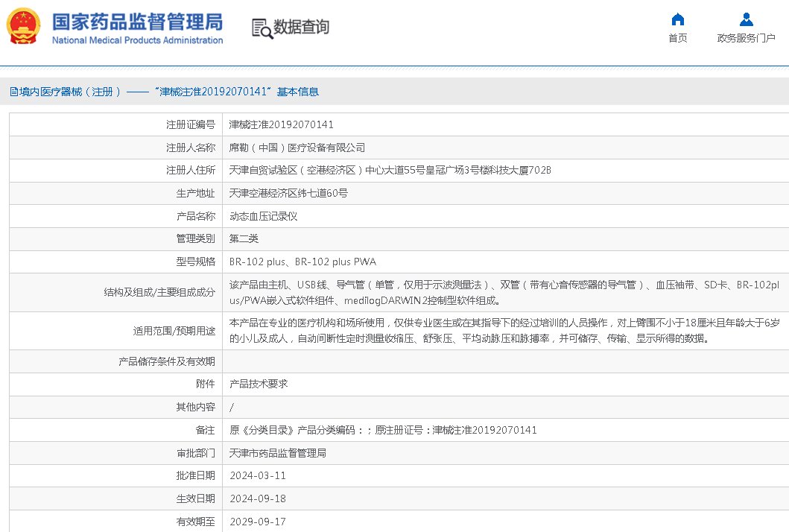This screenshot has width=789, height=532.
Task: Click registration number value 津械注准20192070141
Action: [281, 124]
